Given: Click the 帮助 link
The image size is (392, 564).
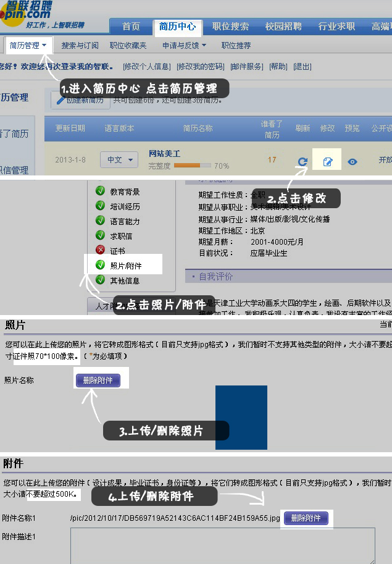Looking at the screenshot, I should [x=278, y=67].
